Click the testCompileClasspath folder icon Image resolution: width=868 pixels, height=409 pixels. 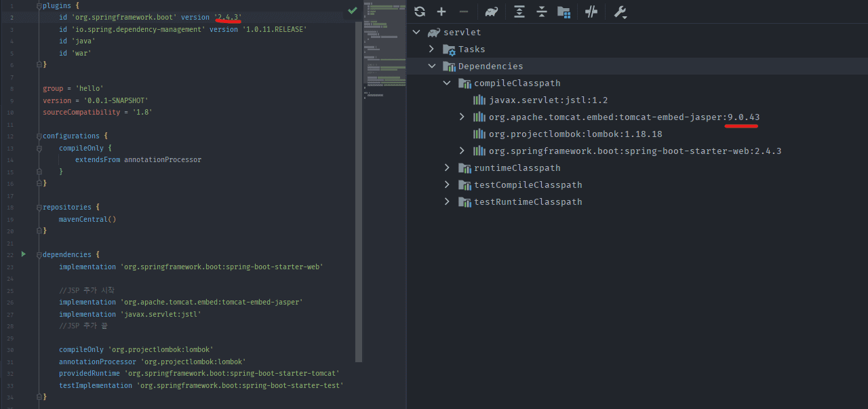coord(465,185)
